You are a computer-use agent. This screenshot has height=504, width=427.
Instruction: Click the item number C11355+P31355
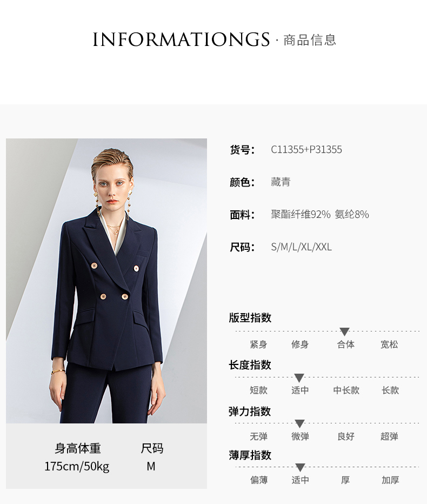[306, 149]
